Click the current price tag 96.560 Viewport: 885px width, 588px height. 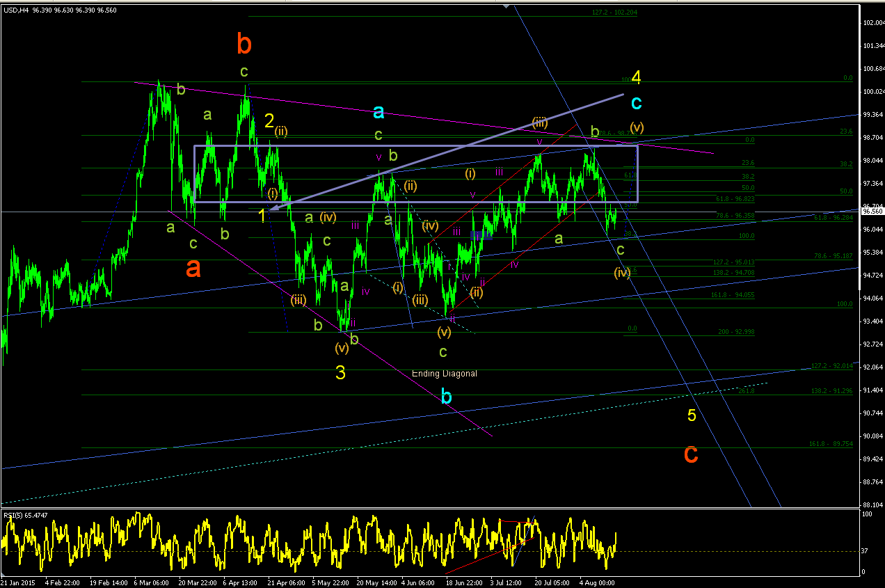click(872, 211)
